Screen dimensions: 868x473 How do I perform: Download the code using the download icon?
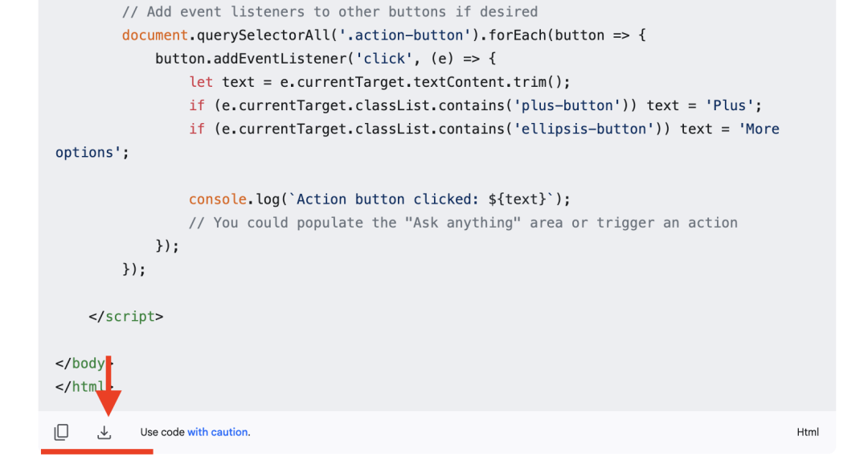click(x=104, y=432)
